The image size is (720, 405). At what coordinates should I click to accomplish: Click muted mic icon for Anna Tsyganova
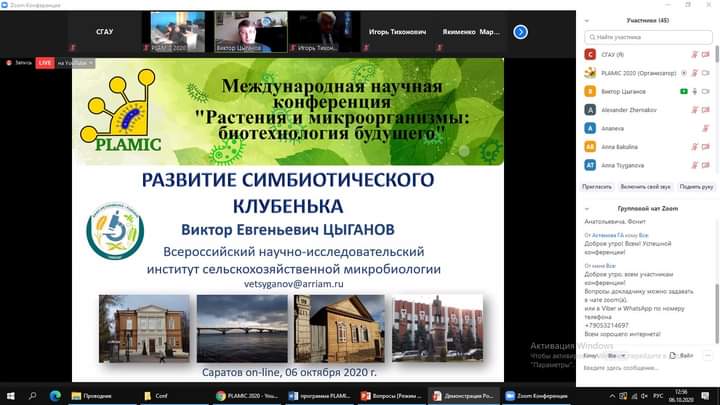tap(695, 165)
